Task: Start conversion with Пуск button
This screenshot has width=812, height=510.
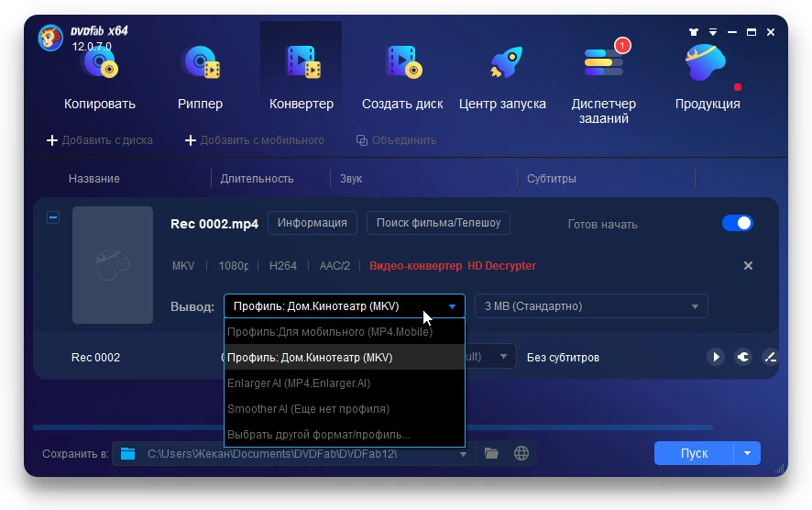Action: coord(694,453)
